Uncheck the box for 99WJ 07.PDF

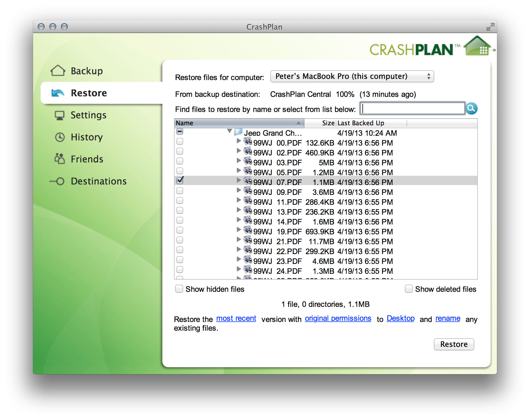coord(180,180)
